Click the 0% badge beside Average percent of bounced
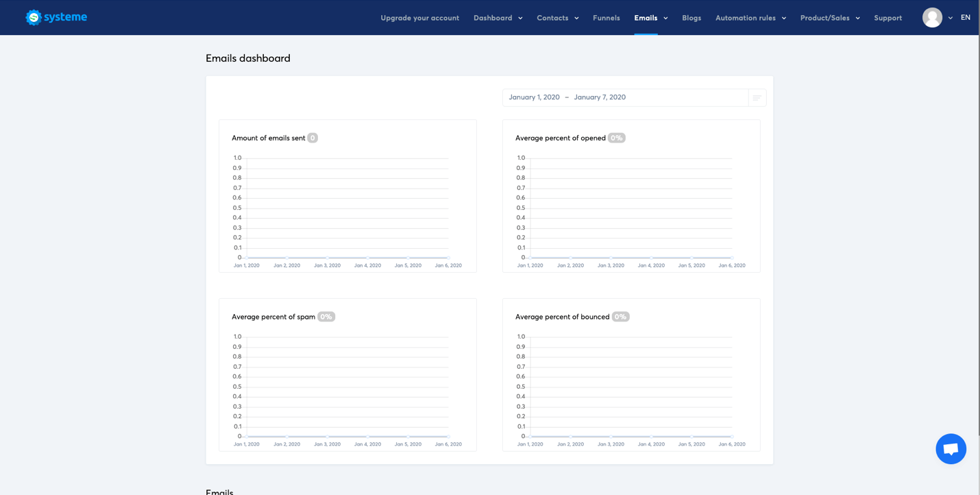This screenshot has width=980, height=495. [619, 316]
